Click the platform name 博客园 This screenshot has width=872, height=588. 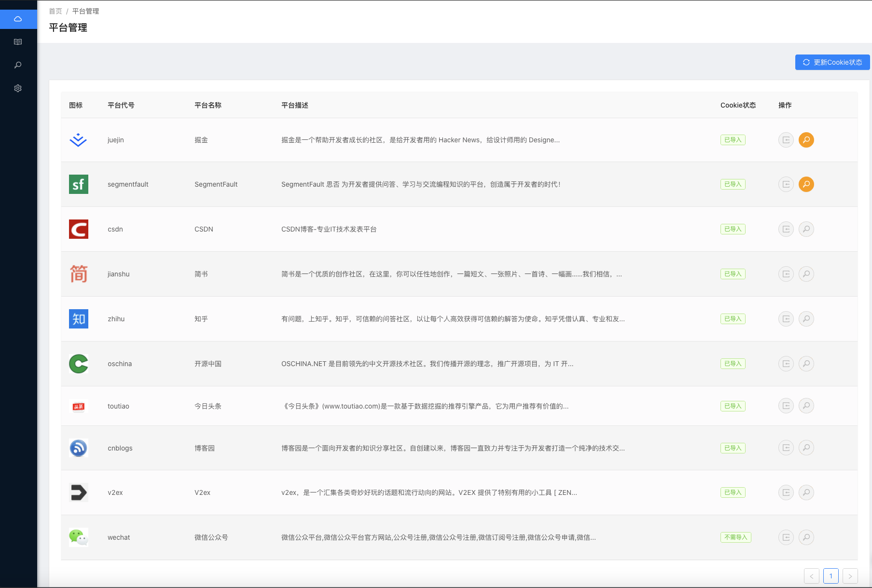tap(205, 448)
